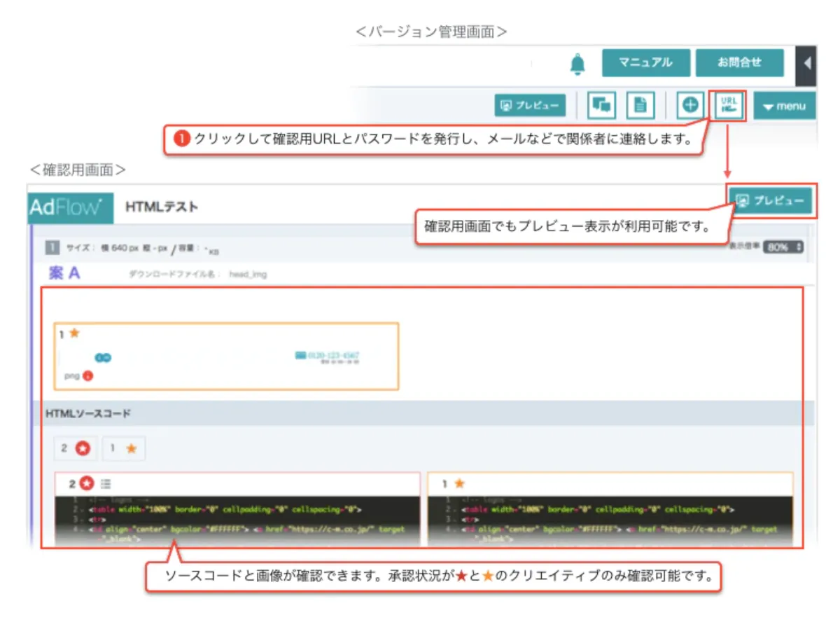
Task: Click プレビュー in the version management toolbar
Action: [x=531, y=106]
